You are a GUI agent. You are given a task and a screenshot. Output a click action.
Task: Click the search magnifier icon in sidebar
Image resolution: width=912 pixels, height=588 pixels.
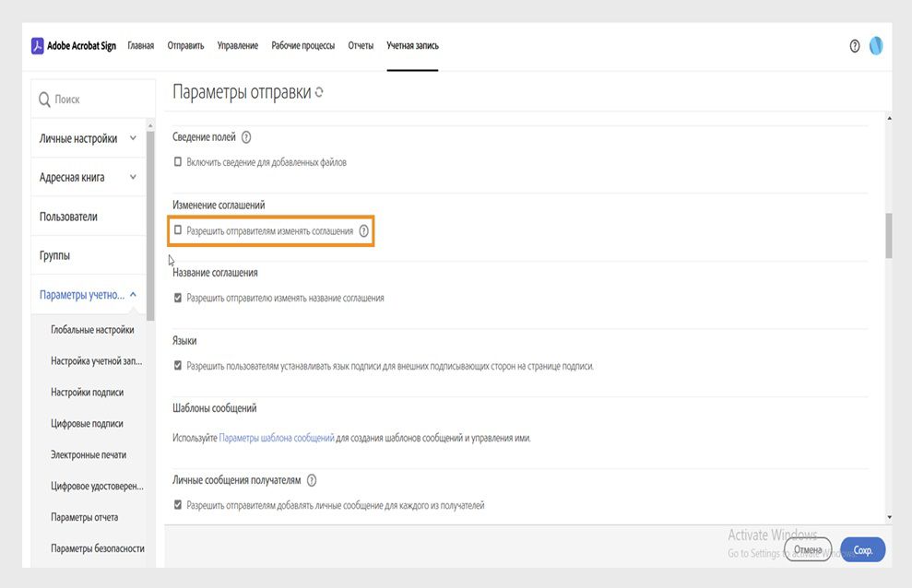[x=44, y=100]
